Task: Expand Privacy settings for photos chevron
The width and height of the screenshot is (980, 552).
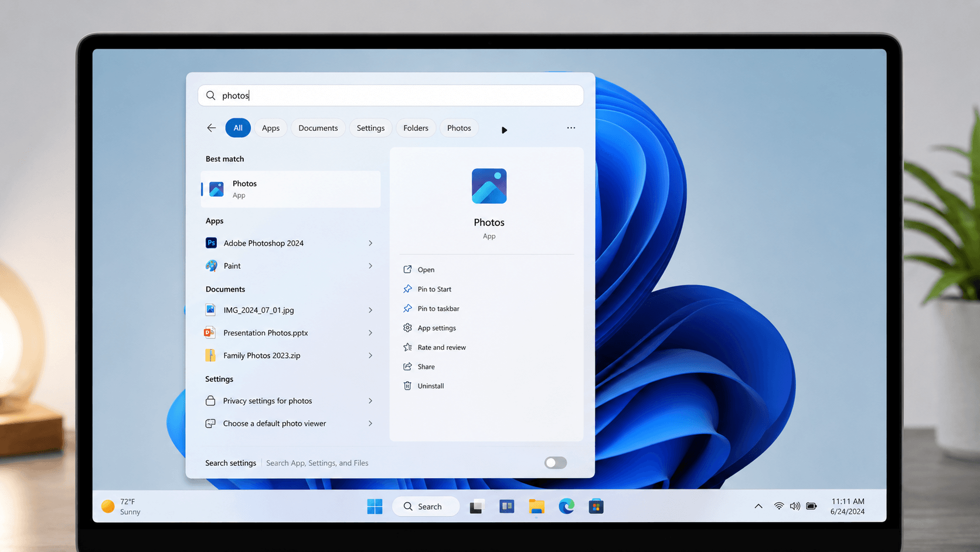Action: 370,401
